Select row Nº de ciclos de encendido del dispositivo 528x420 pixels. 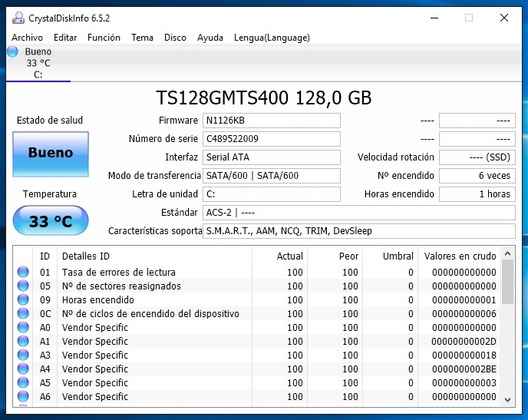point(257,313)
